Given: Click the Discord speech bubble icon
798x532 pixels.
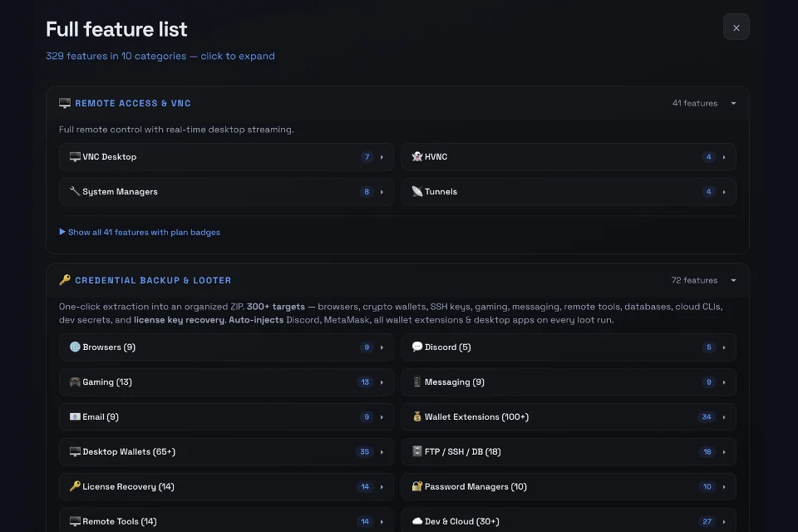Looking at the screenshot, I should click(417, 347).
